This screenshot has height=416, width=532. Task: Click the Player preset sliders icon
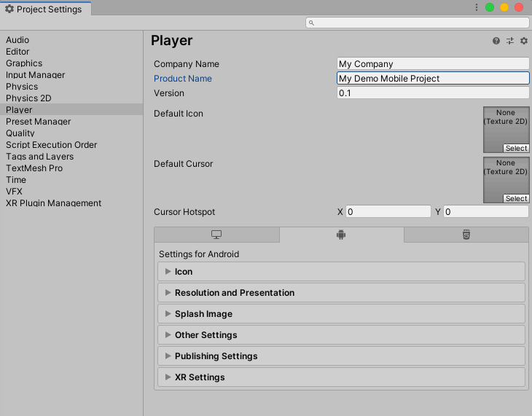click(510, 42)
